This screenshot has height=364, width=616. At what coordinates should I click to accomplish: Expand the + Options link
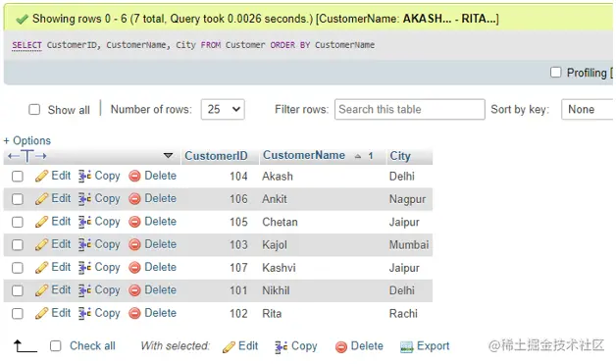pos(27,140)
